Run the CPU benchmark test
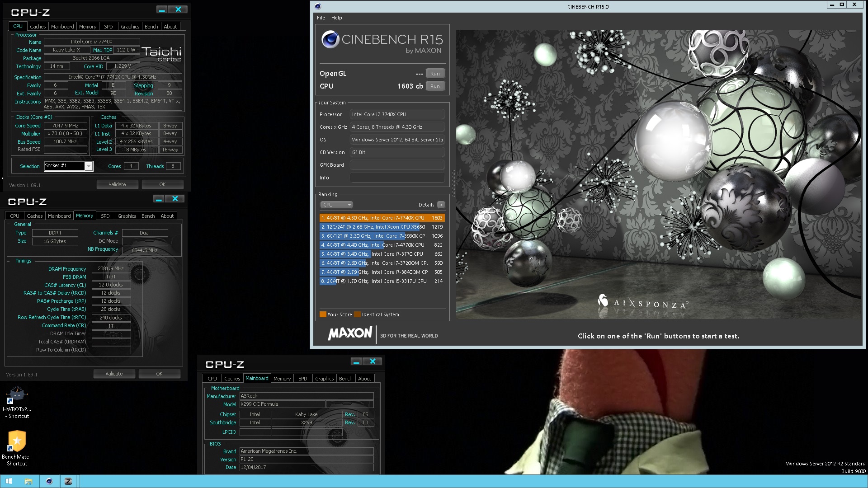This screenshot has width=868, height=488. (435, 86)
